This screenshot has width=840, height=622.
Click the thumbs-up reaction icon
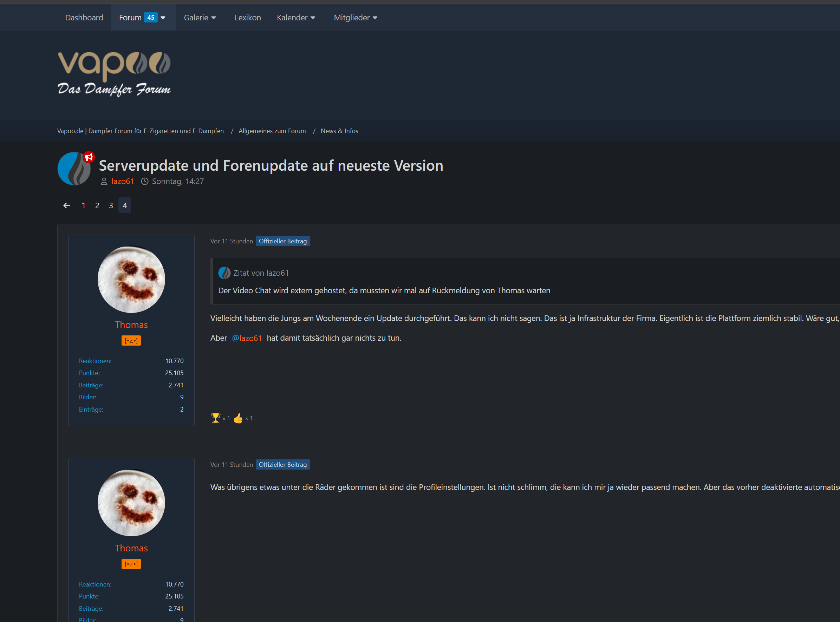238,418
